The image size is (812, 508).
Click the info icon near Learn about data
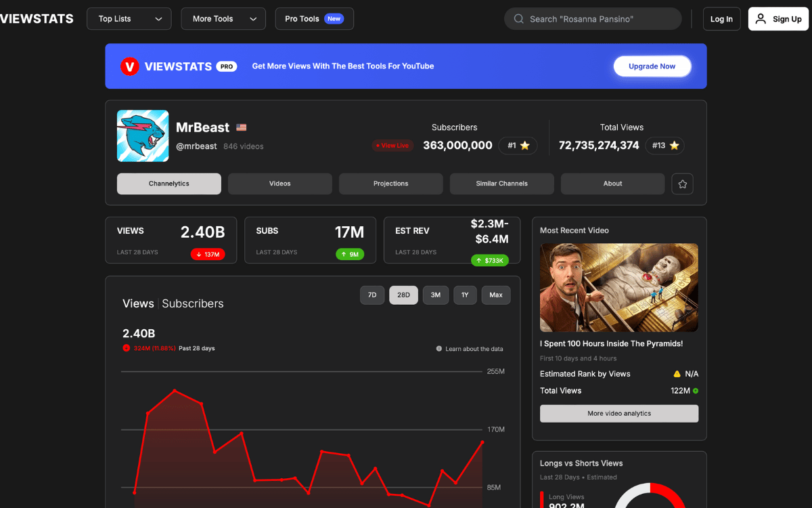click(439, 349)
